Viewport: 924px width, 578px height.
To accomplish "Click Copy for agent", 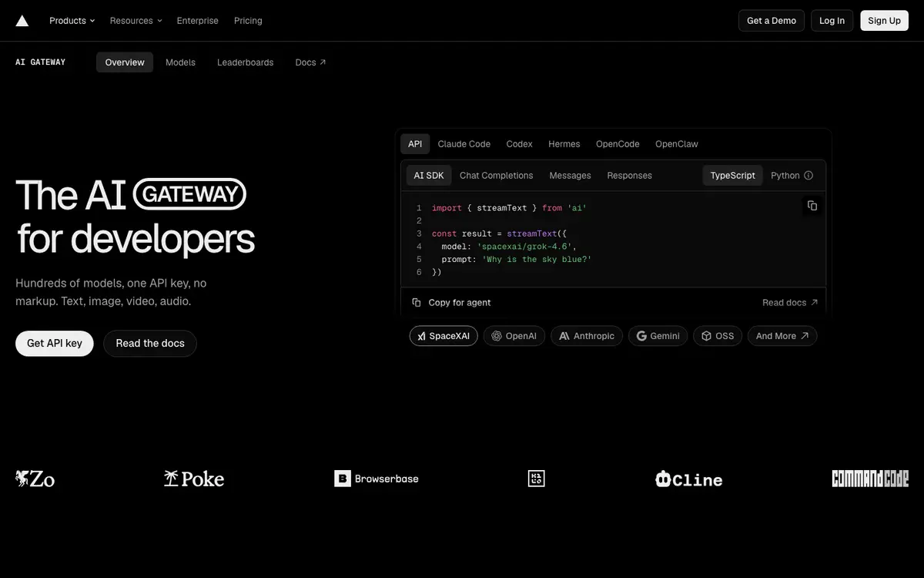I will (451, 303).
